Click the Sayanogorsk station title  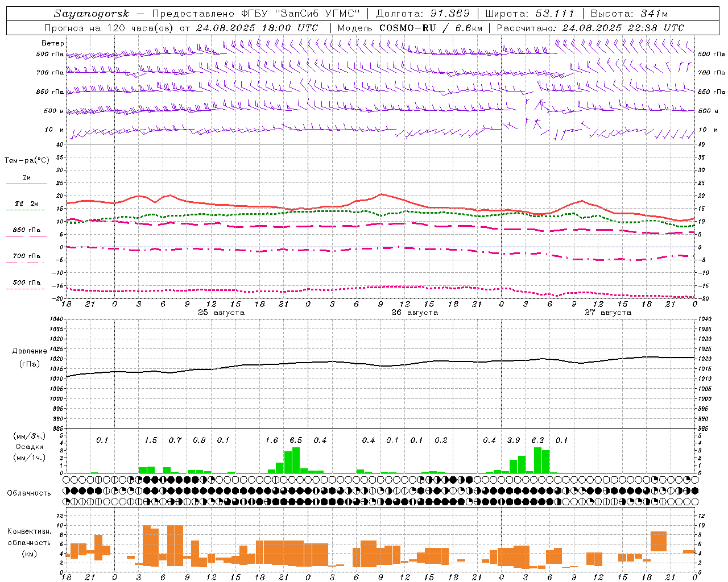point(92,14)
